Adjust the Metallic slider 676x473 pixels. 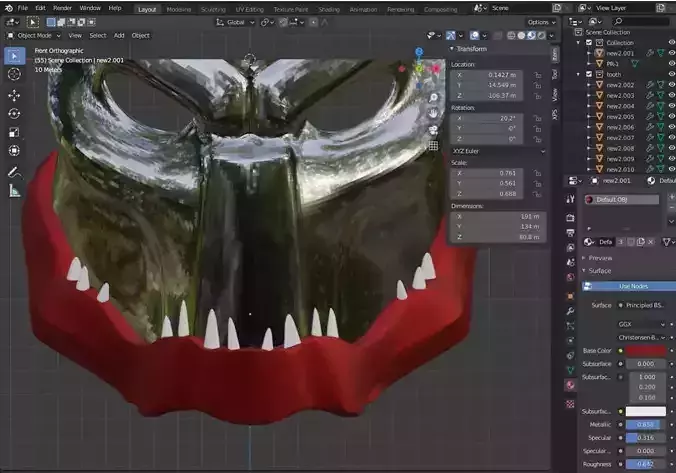(x=646, y=425)
